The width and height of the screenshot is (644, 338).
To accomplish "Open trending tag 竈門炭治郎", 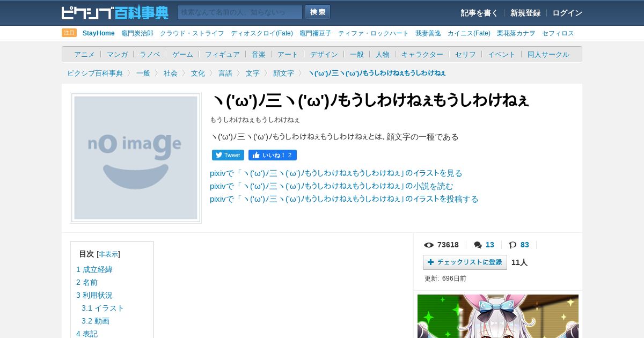I will (137, 33).
